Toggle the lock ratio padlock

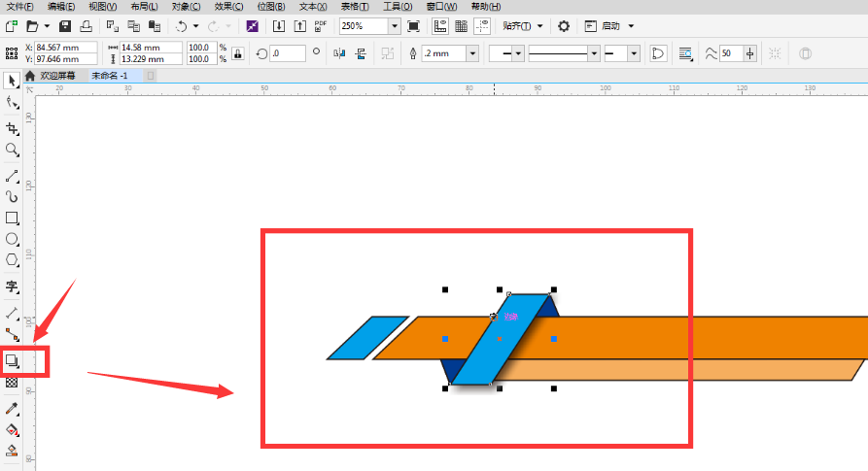(238, 53)
